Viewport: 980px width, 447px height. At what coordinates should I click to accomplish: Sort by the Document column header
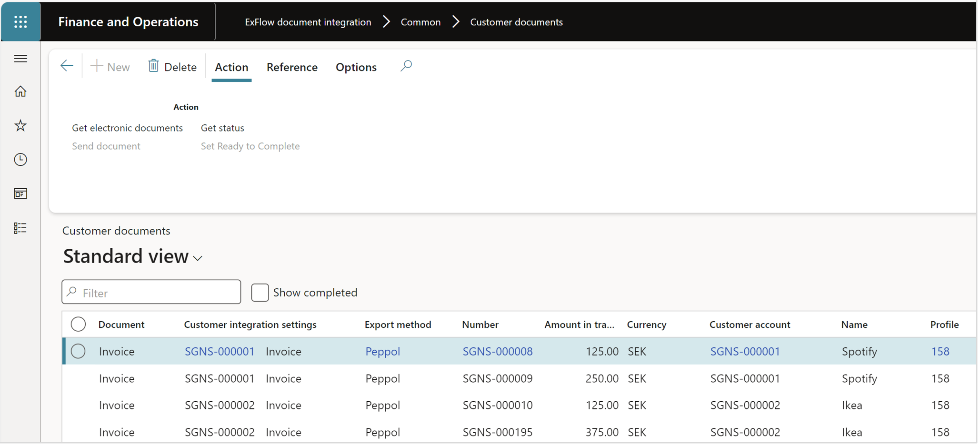click(121, 325)
